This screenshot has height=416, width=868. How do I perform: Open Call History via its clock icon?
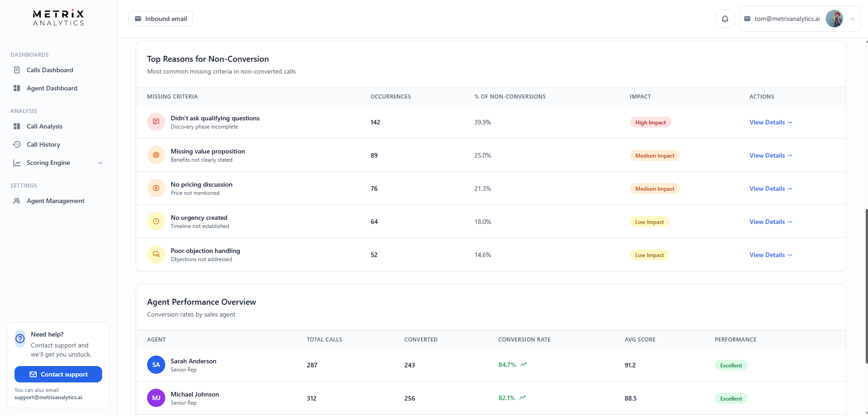[x=17, y=144]
